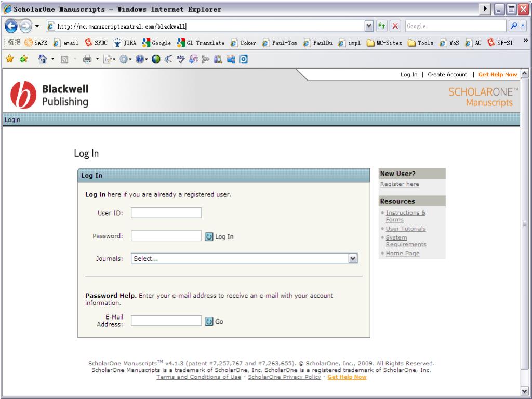Click the Add to Favorites star-plus icon

(24, 59)
